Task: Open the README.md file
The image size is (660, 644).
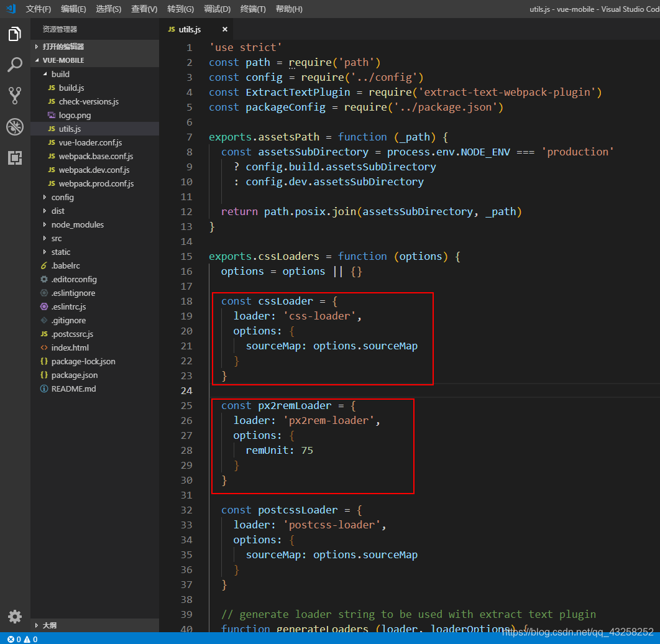Action: point(73,389)
